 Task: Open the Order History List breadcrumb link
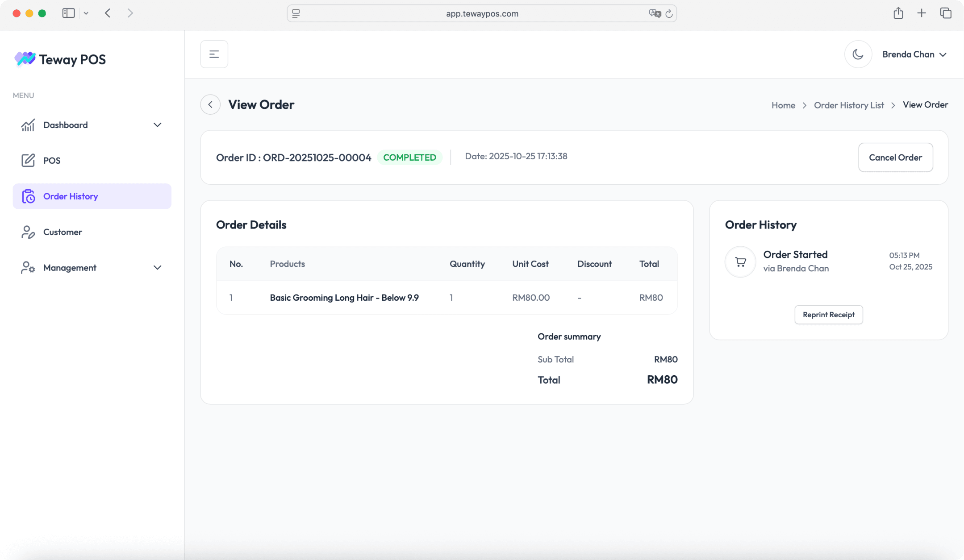tap(848, 105)
